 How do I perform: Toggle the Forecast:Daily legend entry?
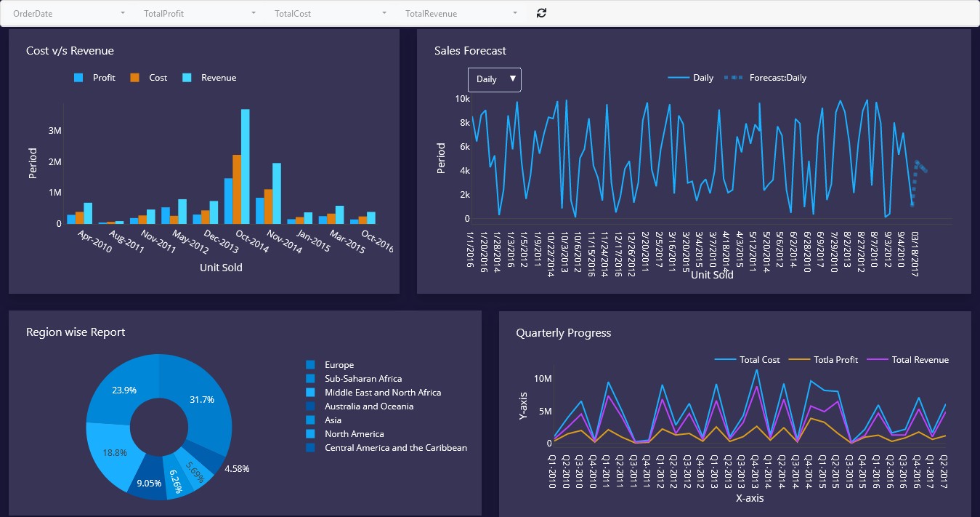click(765, 78)
